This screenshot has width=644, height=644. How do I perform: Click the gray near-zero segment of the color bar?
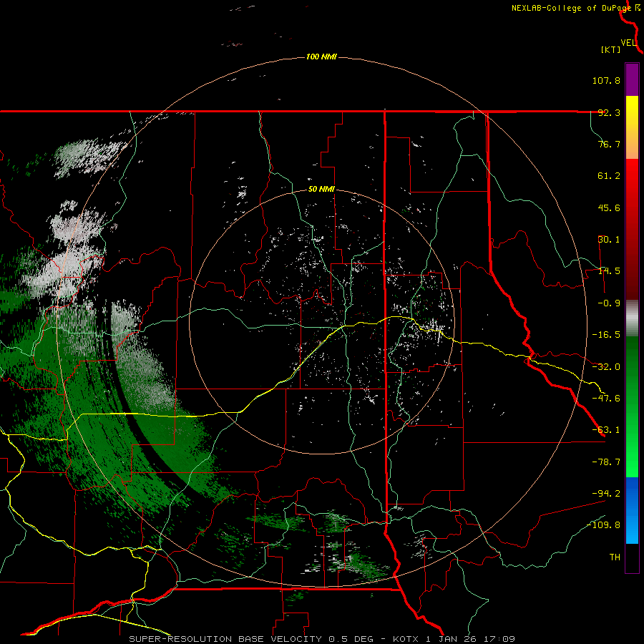pyautogui.click(x=632, y=318)
